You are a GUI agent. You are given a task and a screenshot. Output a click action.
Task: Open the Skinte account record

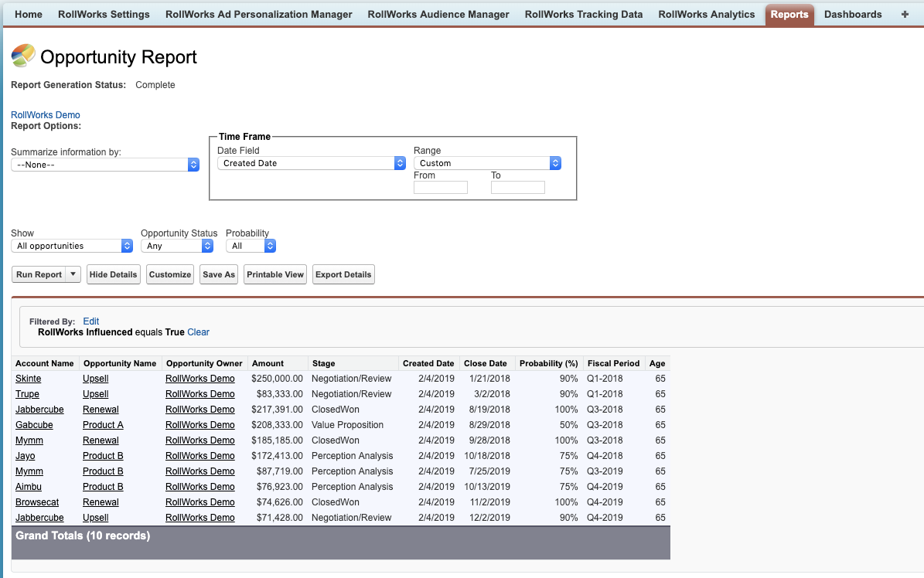click(28, 378)
